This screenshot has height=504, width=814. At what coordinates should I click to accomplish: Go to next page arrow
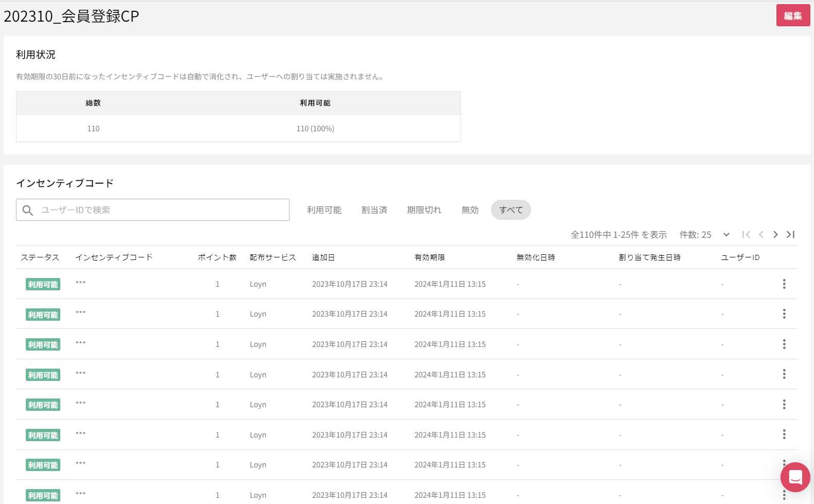click(775, 235)
